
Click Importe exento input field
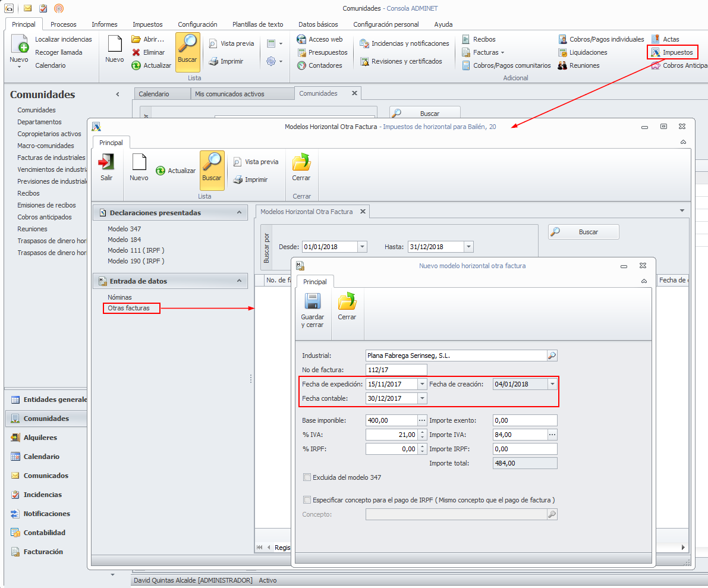[525, 420]
